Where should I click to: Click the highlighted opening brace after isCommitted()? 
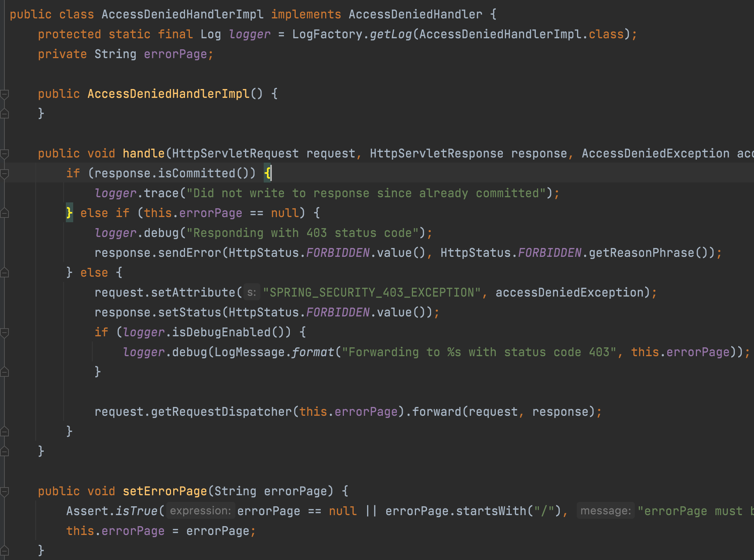pos(268,173)
